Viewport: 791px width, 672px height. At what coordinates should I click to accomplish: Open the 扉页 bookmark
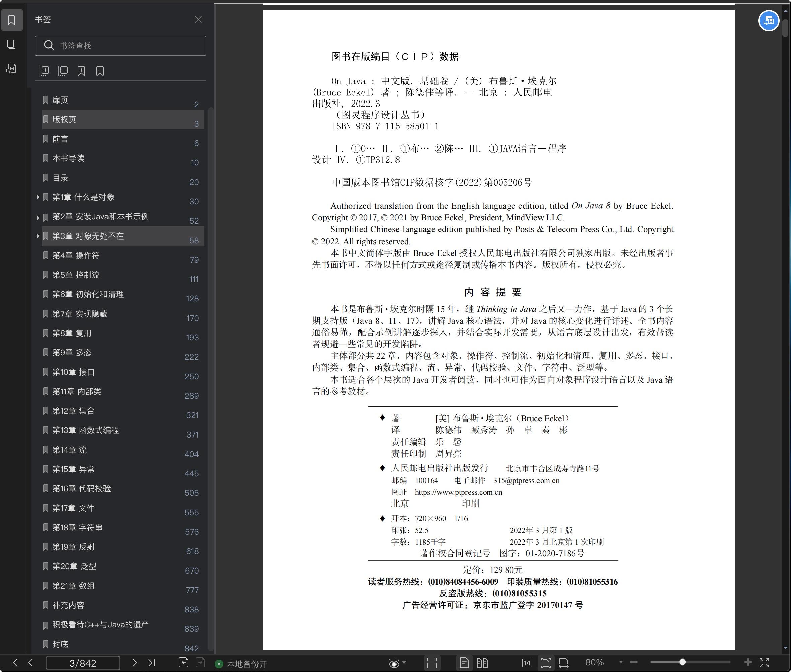click(123, 100)
